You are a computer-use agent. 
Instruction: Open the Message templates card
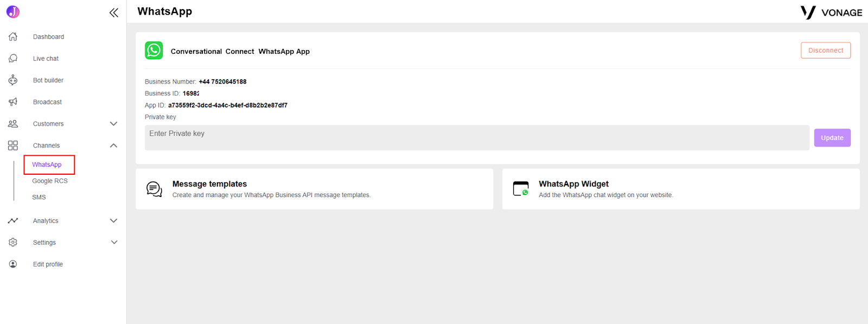315,189
